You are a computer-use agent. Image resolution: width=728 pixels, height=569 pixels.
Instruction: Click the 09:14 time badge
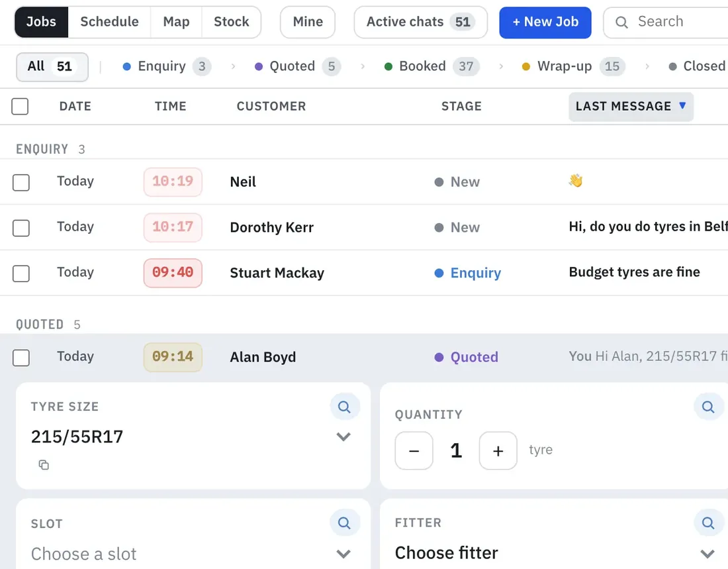tap(173, 356)
